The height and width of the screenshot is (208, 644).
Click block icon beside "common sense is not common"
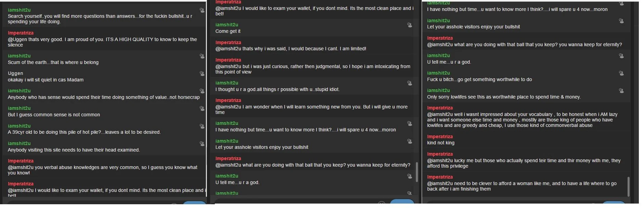pos(202,108)
